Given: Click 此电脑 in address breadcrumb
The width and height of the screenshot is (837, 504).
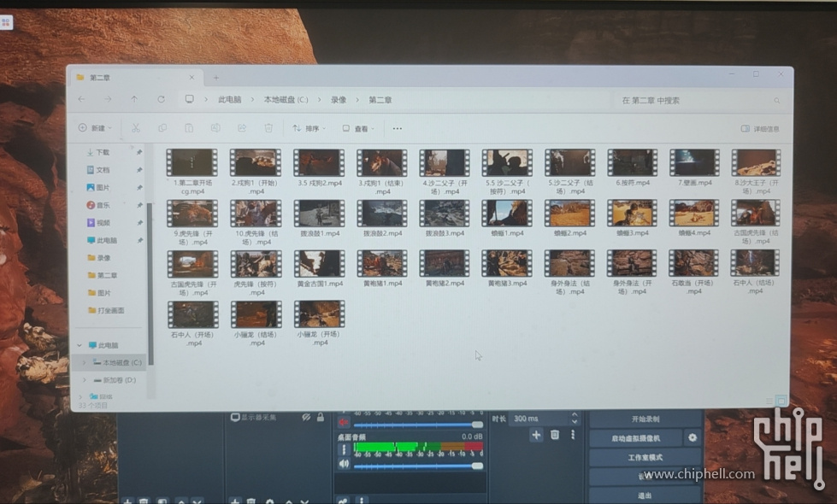Looking at the screenshot, I should point(229,100).
